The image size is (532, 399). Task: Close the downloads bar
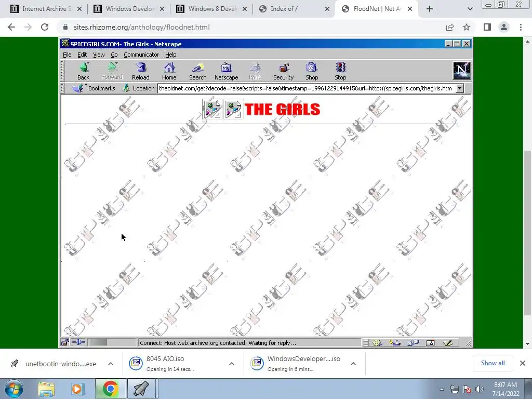tap(523, 363)
